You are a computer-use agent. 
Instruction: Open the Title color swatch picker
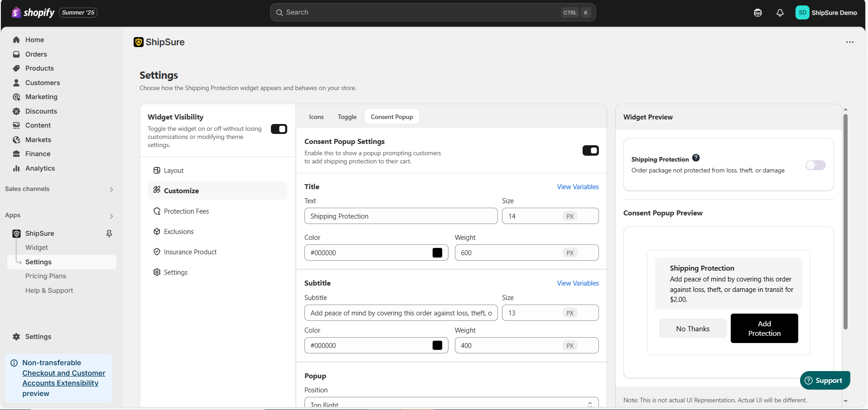click(x=437, y=253)
